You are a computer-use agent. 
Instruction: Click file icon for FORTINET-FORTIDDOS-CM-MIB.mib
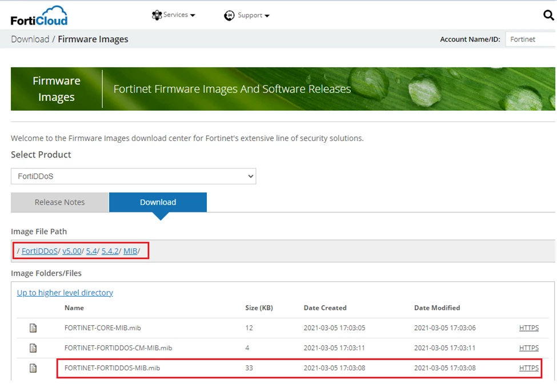click(33, 348)
